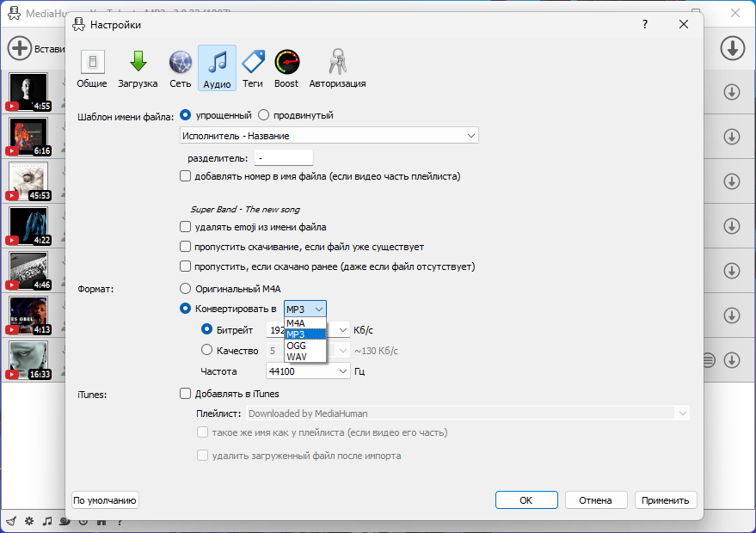This screenshot has width=756, height=533.
Task: Click the разделитель input field
Action: (284, 157)
